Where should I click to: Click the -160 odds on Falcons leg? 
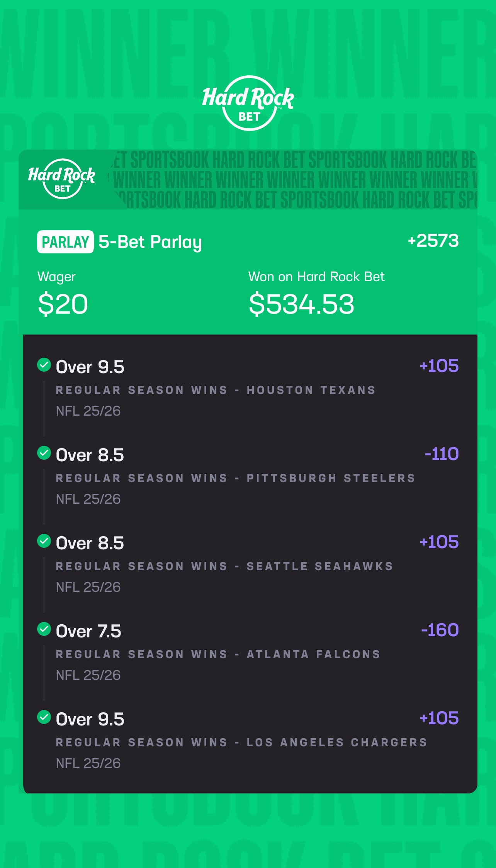pos(440,630)
